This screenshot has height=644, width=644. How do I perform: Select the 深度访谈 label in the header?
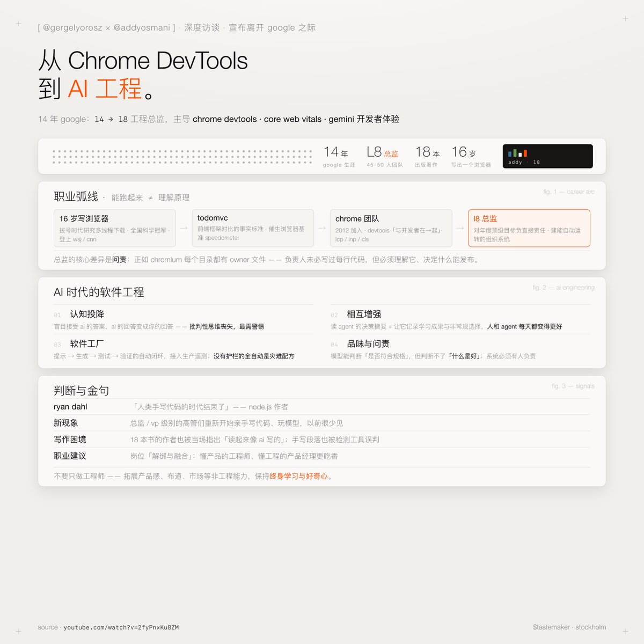pyautogui.click(x=202, y=27)
